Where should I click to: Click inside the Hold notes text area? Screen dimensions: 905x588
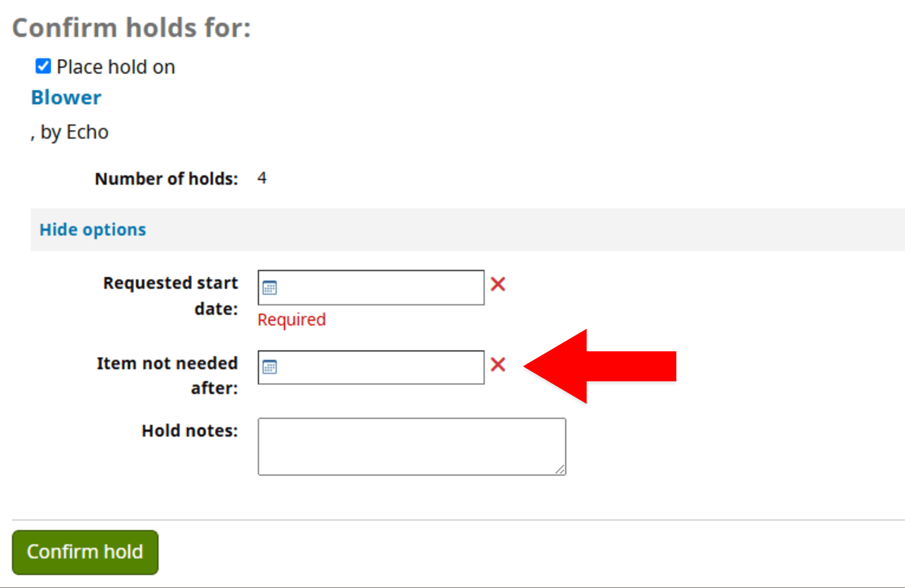412,447
